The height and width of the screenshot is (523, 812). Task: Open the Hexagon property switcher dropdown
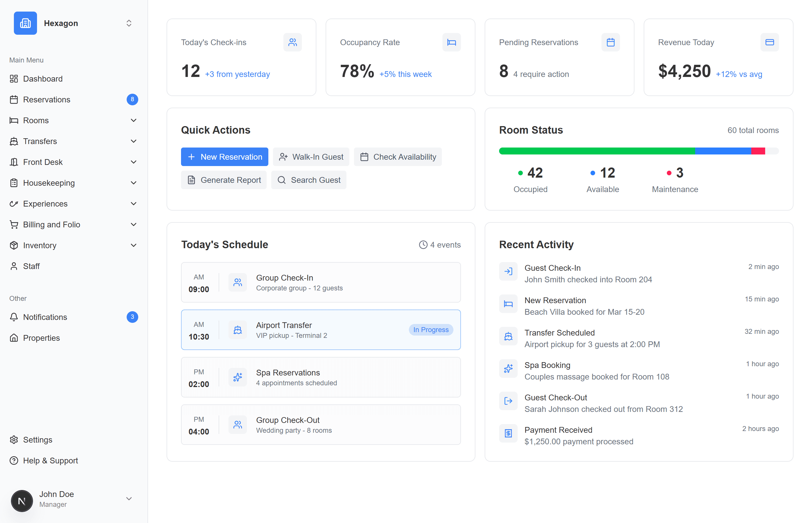tap(129, 23)
